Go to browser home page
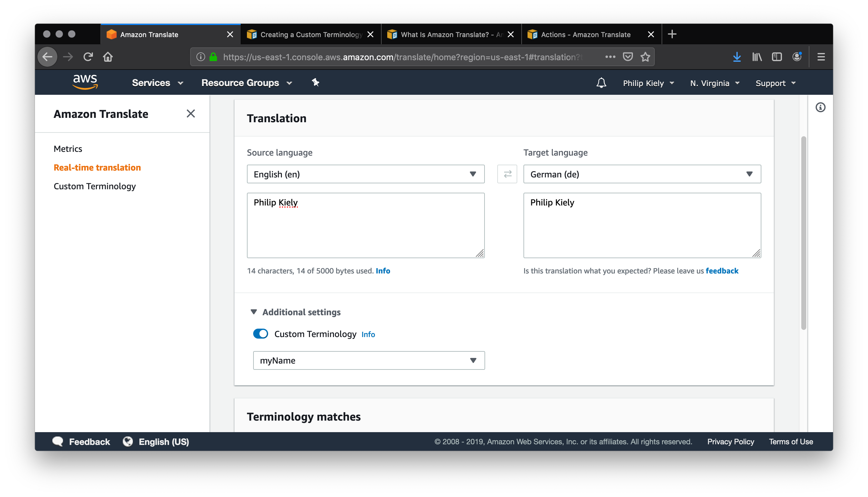The image size is (868, 497). coord(108,57)
